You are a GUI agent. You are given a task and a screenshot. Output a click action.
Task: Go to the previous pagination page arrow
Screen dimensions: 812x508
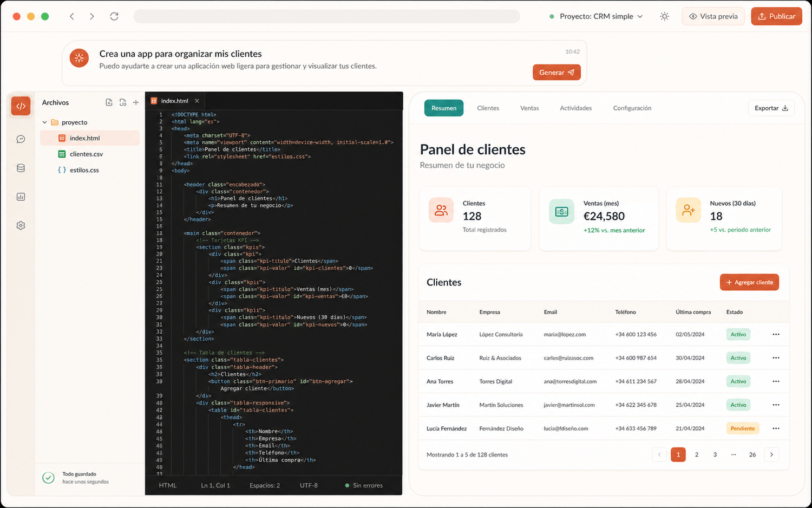[659, 454]
